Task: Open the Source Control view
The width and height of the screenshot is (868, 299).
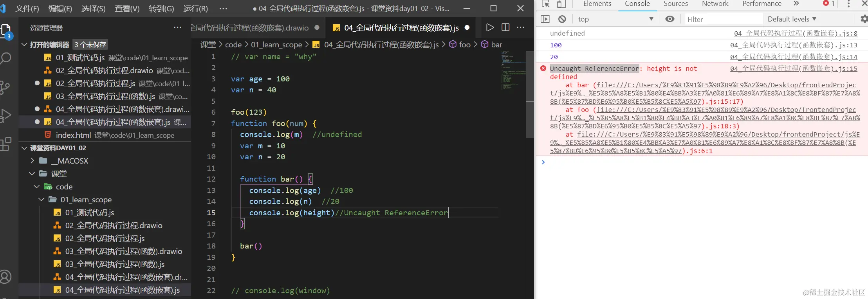Action: click(5, 87)
